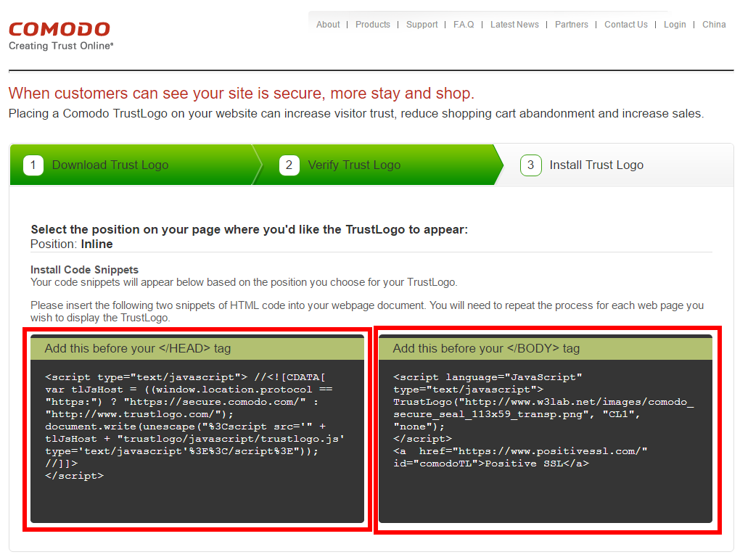Go to the Support page
Image resolution: width=740 pixels, height=560 pixels.
coord(422,25)
